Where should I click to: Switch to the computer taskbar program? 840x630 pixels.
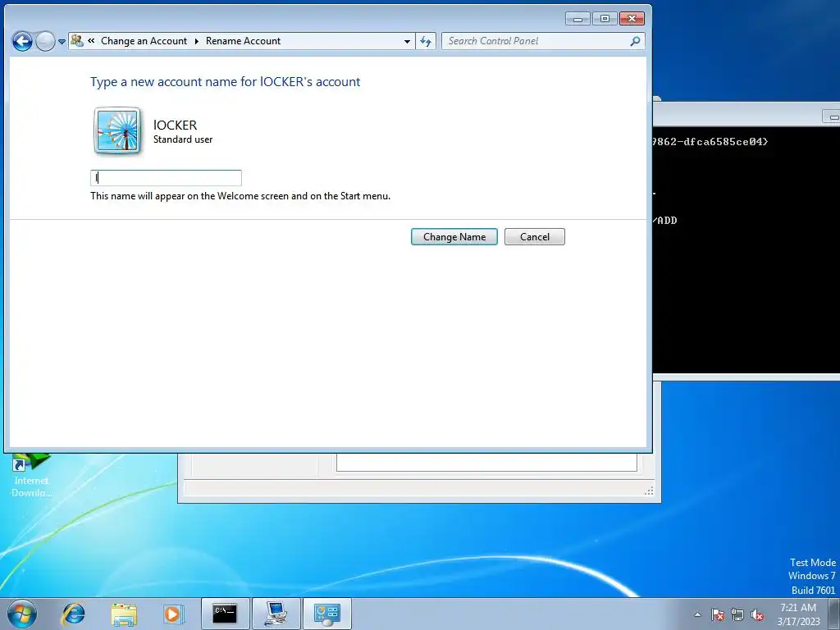tap(276, 614)
